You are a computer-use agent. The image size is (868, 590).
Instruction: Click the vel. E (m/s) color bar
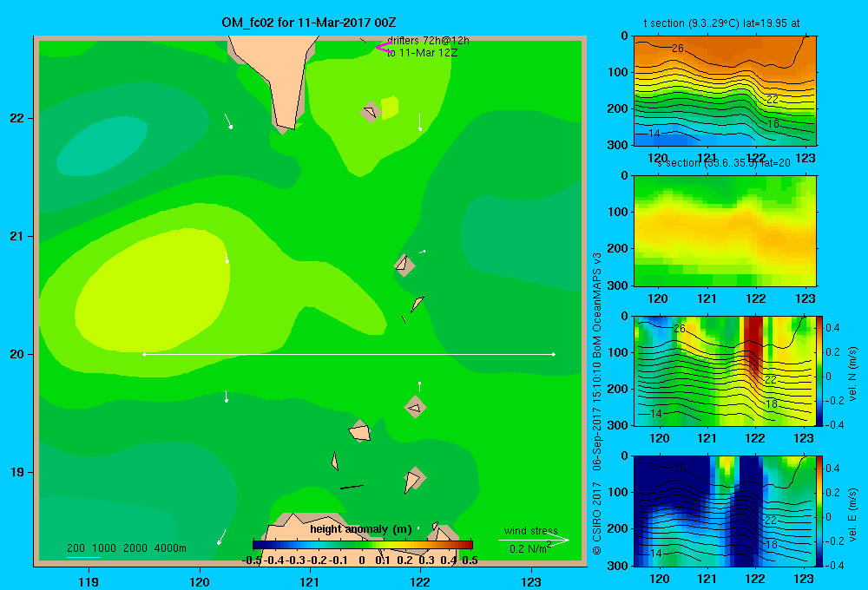click(x=820, y=511)
